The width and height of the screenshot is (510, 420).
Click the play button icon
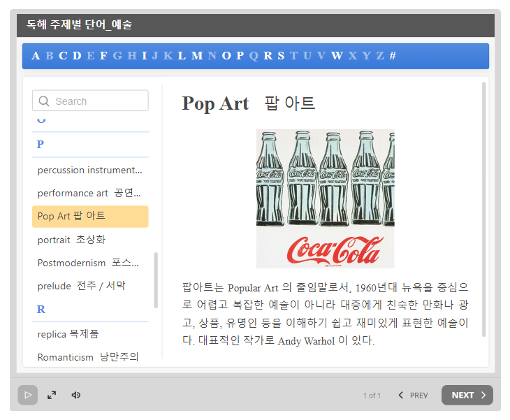pos(27,395)
